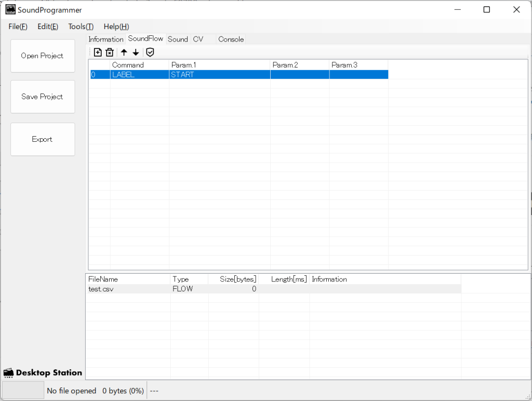Open the Edit menu
Viewport: 532px width, 401px height.
click(48, 26)
